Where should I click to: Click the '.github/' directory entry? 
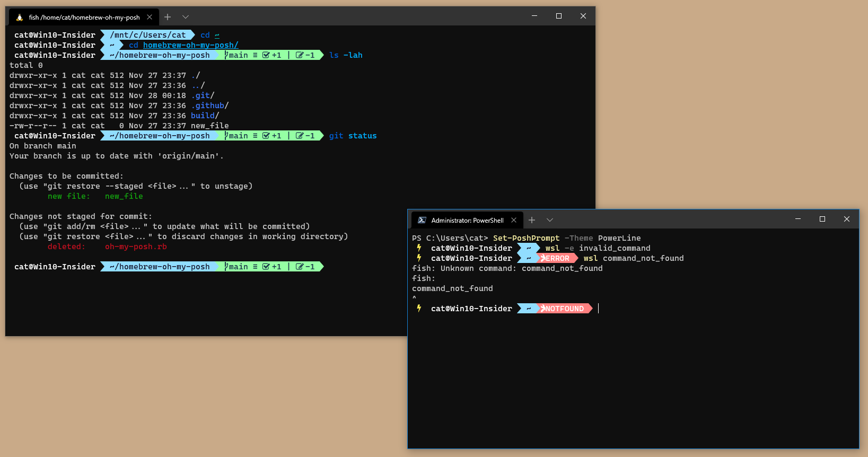pos(210,106)
